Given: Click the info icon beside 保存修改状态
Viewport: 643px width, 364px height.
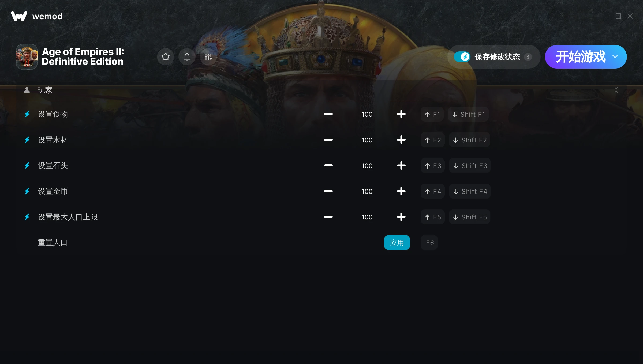Looking at the screenshot, I should 528,57.
